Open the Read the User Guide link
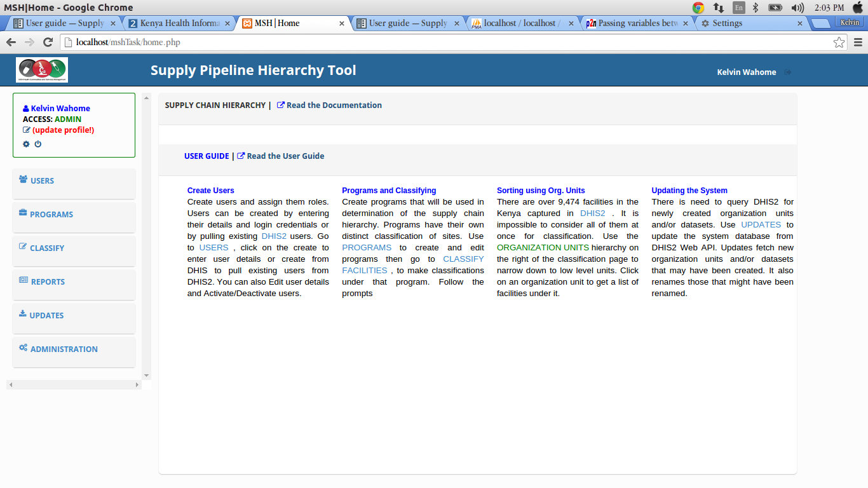Screen dimensions: 868x488 [x=285, y=156]
